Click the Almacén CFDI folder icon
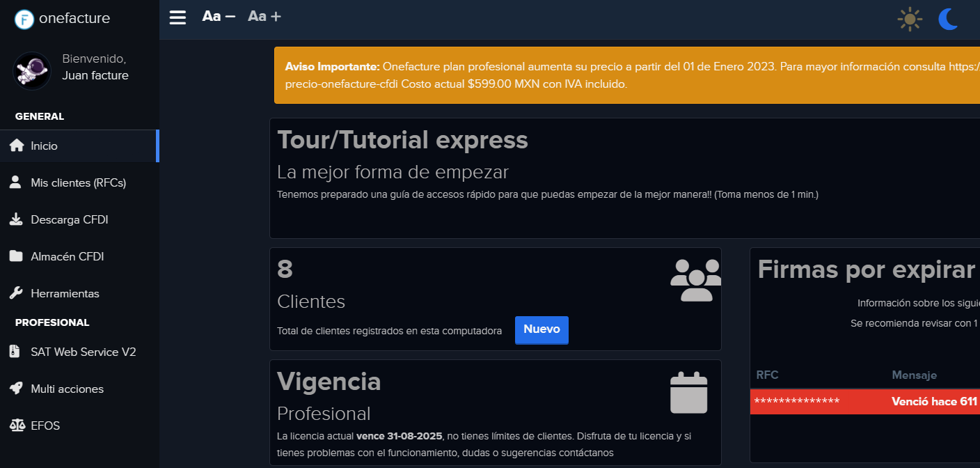 16,256
